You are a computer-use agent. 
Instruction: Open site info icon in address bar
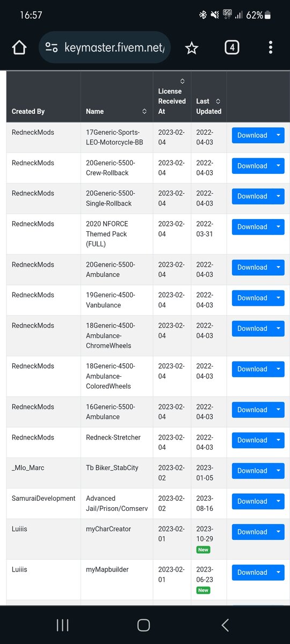(x=52, y=48)
